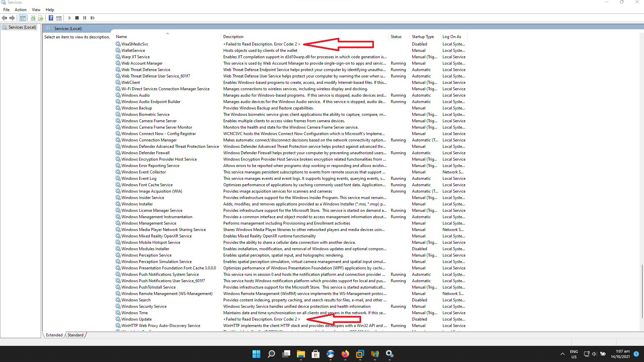Select the Windows Modules Installer service

(145, 249)
